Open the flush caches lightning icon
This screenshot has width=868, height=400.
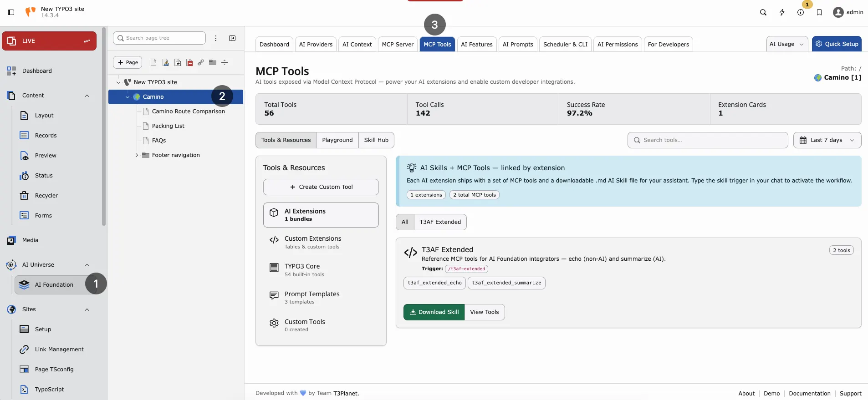(782, 12)
